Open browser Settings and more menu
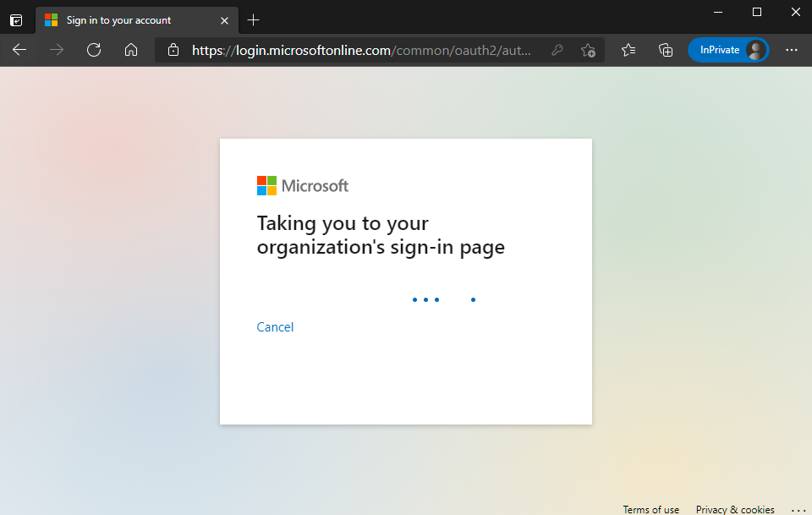The width and height of the screenshot is (812, 515). (792, 51)
